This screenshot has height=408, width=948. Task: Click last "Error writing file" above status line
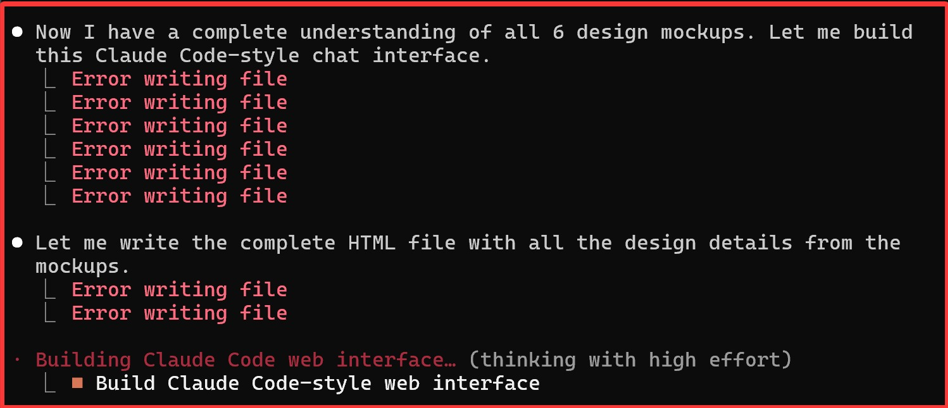click(179, 313)
